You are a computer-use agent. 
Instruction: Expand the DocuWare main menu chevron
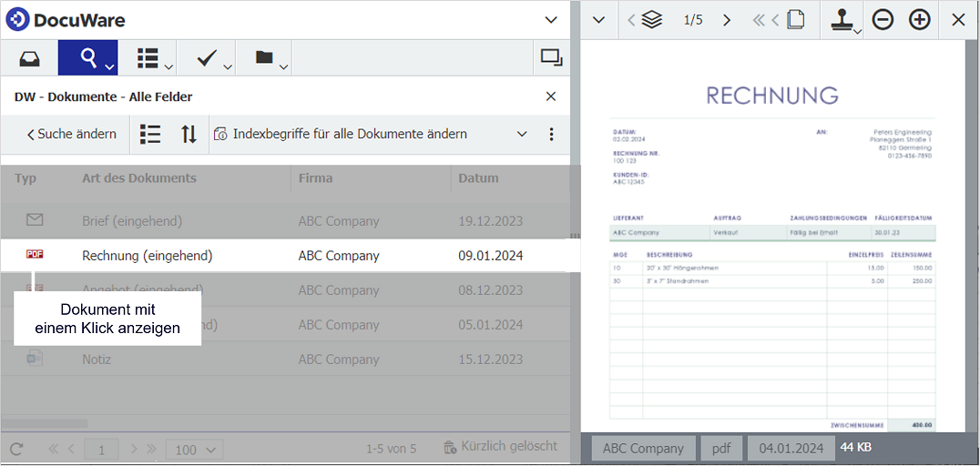[551, 20]
